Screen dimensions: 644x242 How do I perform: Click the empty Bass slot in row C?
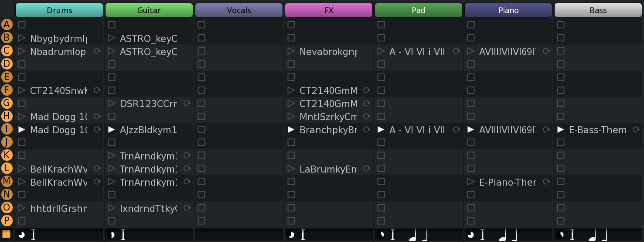point(561,51)
